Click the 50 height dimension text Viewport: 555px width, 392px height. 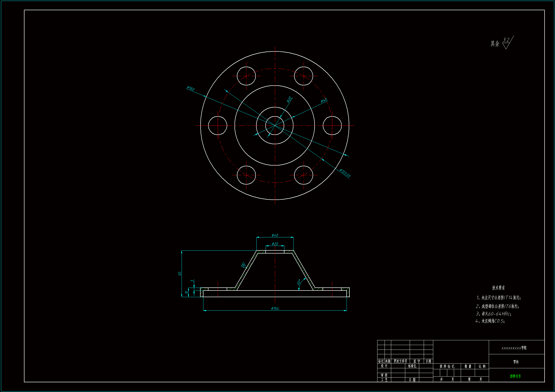pyautogui.click(x=180, y=273)
